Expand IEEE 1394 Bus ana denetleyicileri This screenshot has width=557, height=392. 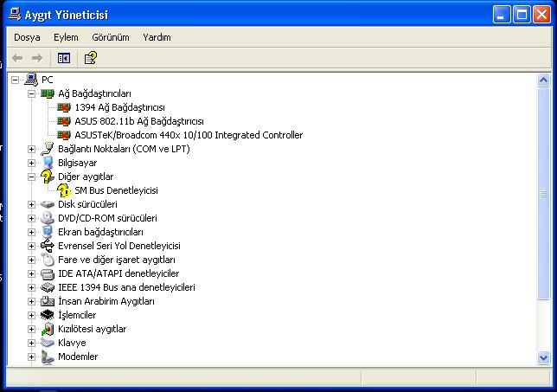[x=32, y=288]
